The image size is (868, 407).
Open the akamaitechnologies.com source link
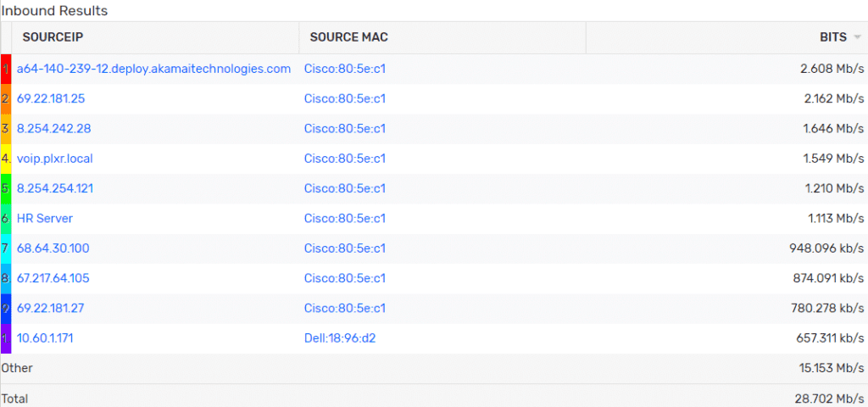[x=154, y=69]
